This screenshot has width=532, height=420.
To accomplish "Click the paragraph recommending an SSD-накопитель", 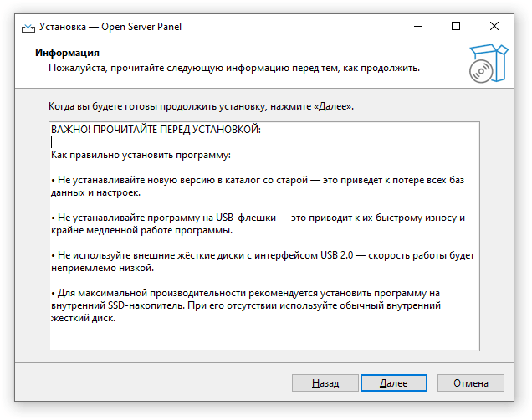I will 246,305.
